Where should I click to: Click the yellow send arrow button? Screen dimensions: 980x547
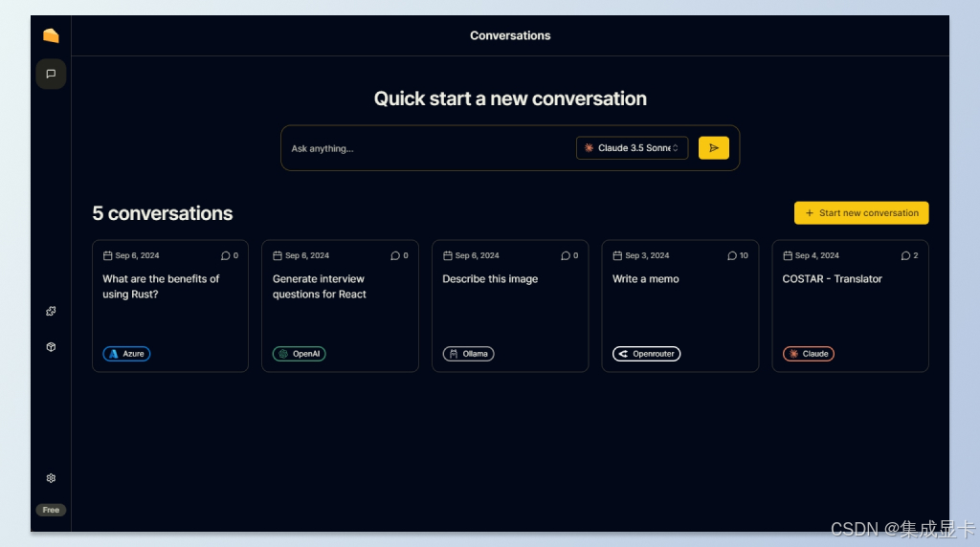(713, 148)
